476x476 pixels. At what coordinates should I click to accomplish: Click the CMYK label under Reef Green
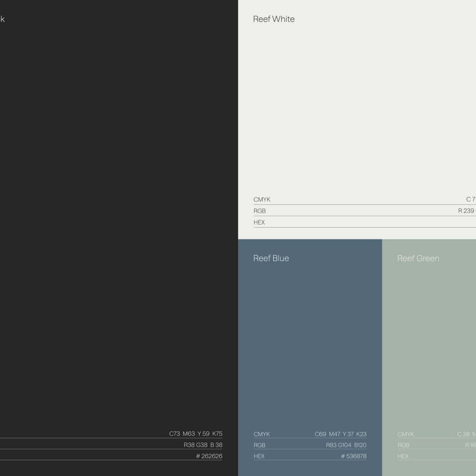tap(405, 434)
